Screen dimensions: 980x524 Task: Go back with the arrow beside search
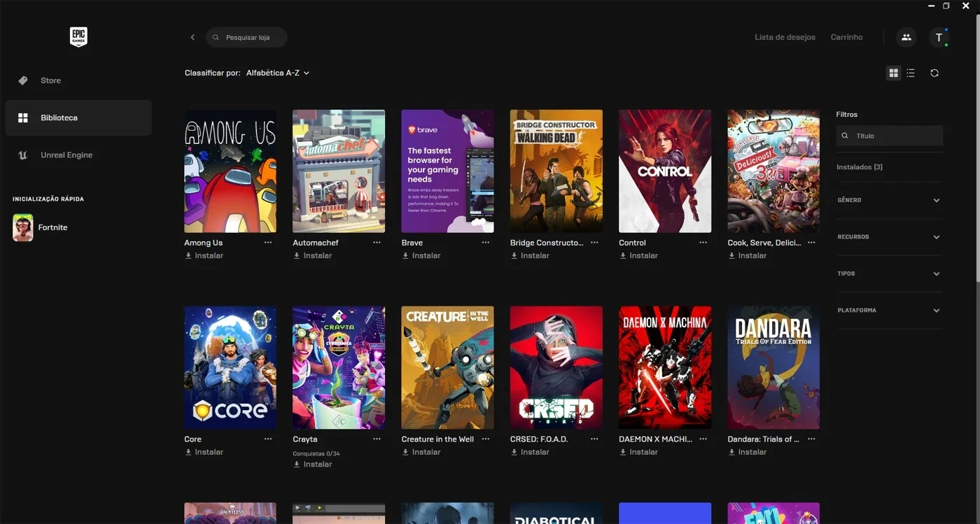click(x=192, y=37)
